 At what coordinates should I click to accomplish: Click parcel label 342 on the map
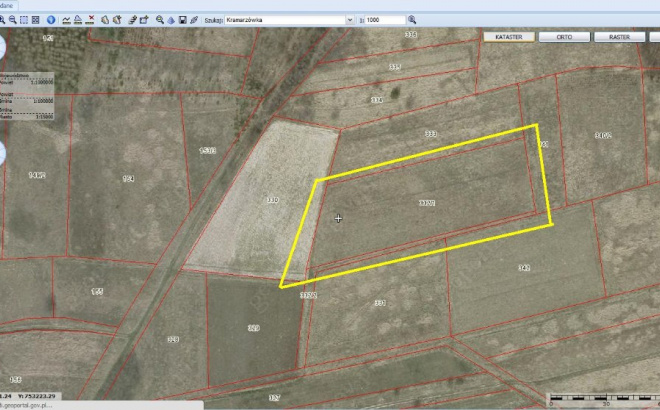pos(524,268)
